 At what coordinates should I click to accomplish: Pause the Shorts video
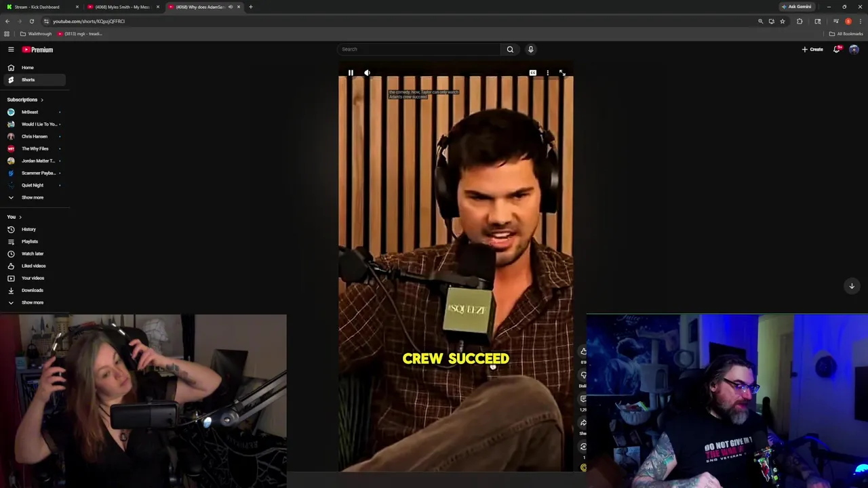[x=351, y=73]
